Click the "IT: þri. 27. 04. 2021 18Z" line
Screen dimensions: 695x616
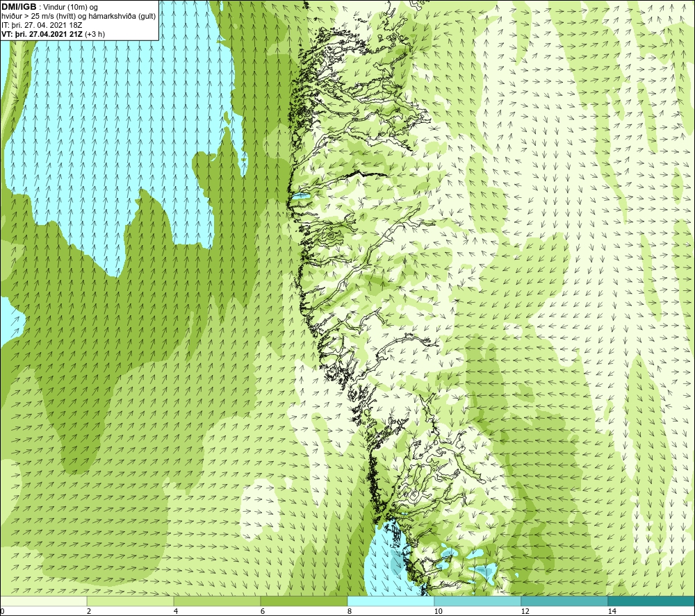(x=42, y=25)
